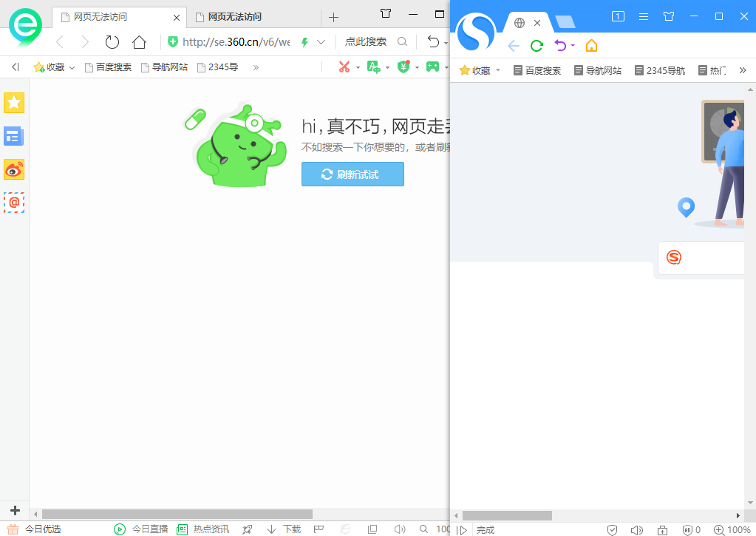Mute the speaker in Sogou's status bar
Screen dimensions: 756x536
click(637, 529)
